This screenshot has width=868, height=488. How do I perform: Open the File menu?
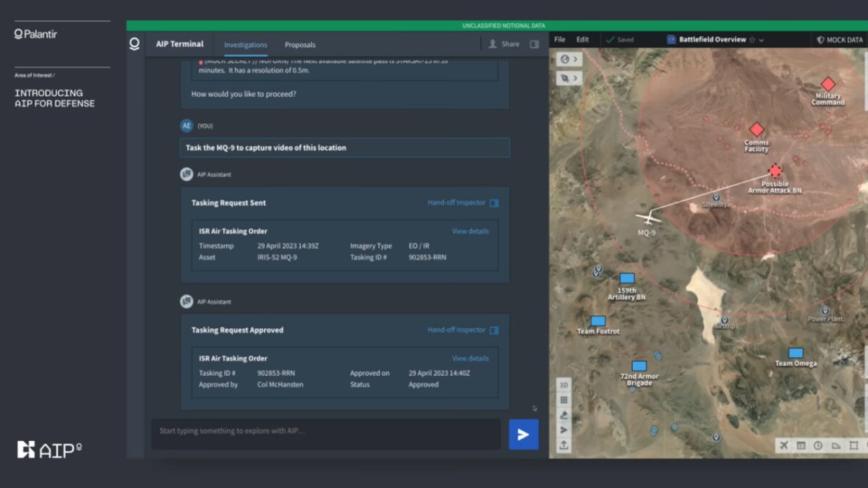click(x=559, y=40)
